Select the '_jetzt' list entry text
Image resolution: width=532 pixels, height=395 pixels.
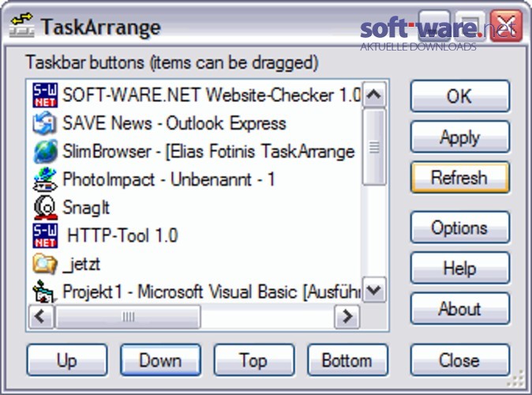tap(81, 264)
